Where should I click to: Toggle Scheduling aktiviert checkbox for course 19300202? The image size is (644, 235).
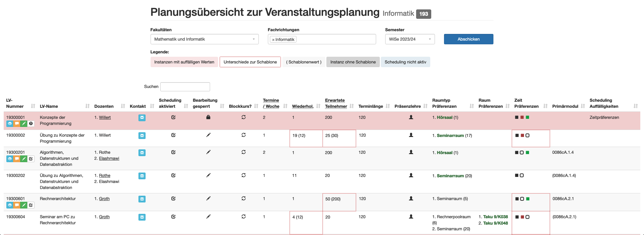click(173, 175)
